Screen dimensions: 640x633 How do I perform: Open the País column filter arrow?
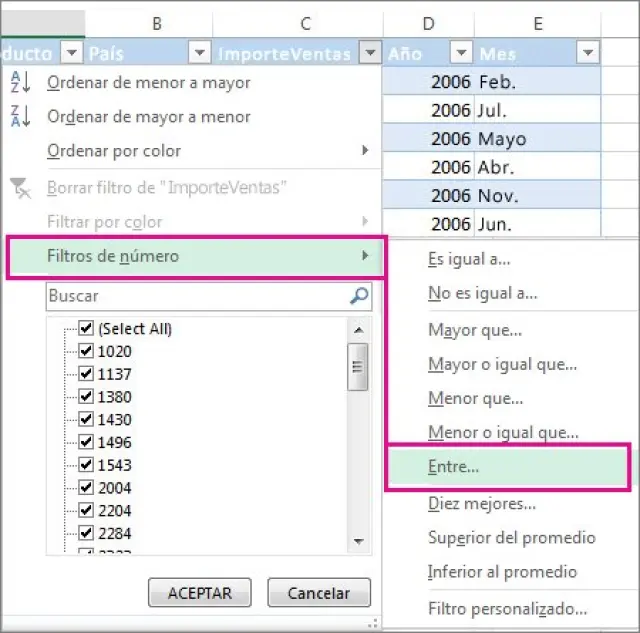(x=199, y=53)
